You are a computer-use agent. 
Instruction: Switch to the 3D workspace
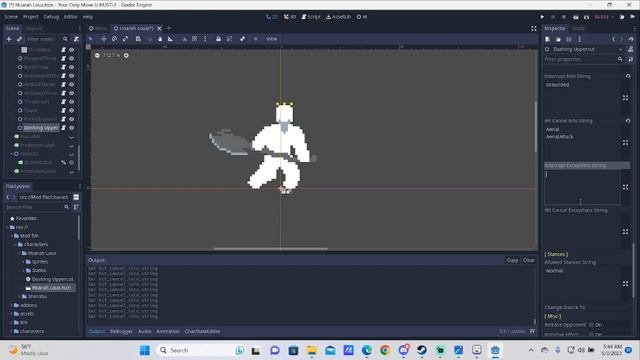pyautogui.click(x=290, y=17)
